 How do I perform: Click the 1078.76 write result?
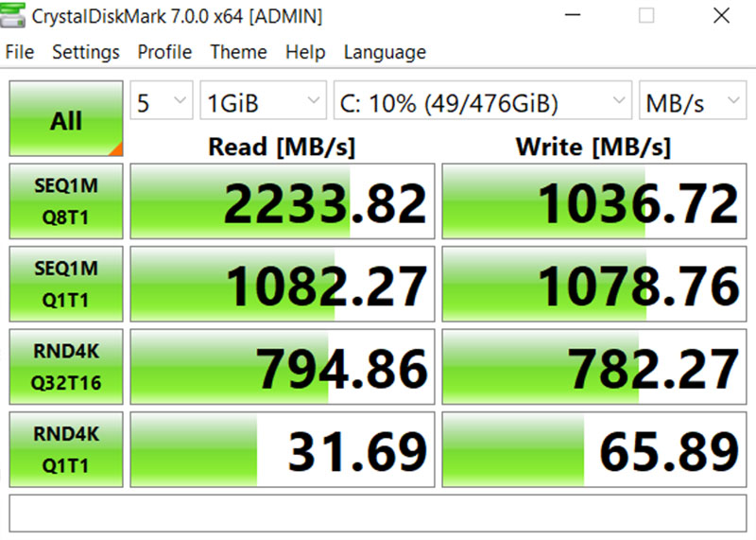tap(594, 284)
